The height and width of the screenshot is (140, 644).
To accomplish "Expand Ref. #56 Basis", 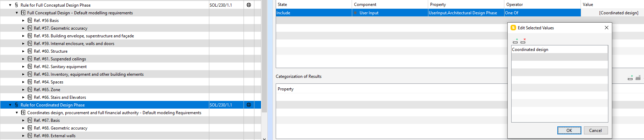I will click(23, 21).
